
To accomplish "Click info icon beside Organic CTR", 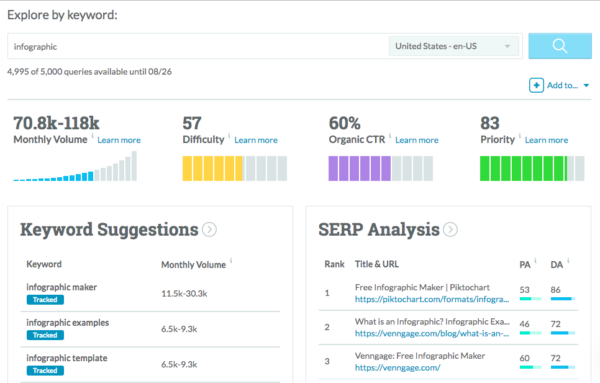I will pyautogui.click(x=390, y=135).
